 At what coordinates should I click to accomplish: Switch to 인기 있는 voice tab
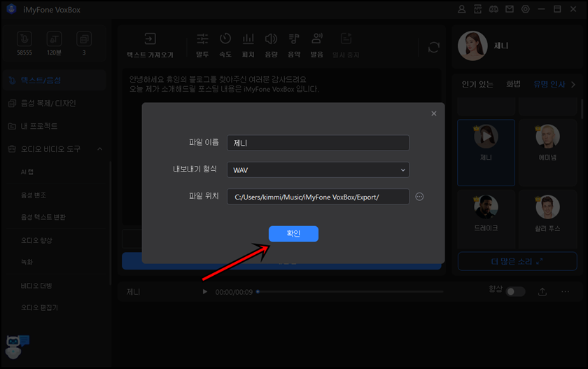click(477, 85)
